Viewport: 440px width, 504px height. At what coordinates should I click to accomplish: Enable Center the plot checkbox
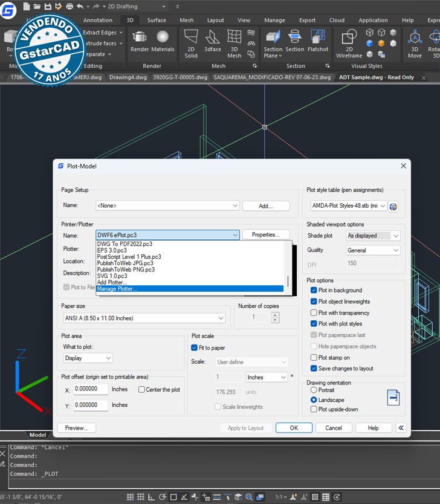141,390
